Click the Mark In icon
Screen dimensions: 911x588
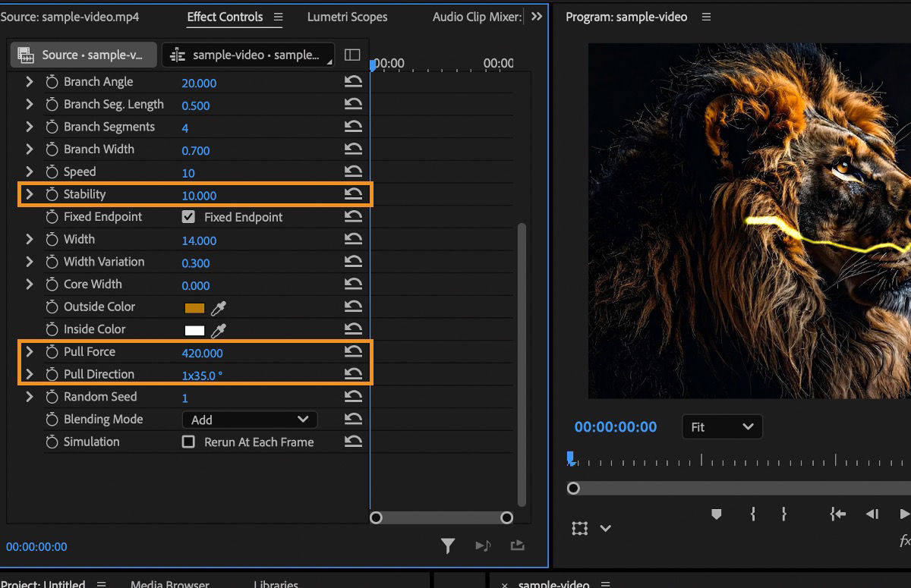pyautogui.click(x=752, y=514)
